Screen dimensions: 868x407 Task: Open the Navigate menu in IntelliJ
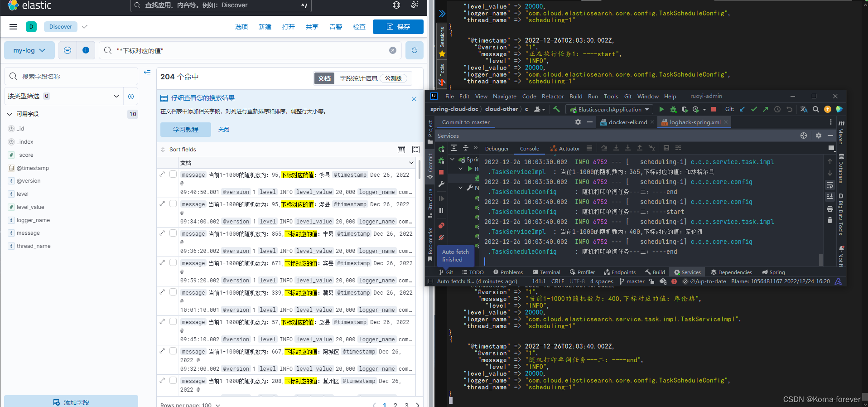tap(504, 96)
